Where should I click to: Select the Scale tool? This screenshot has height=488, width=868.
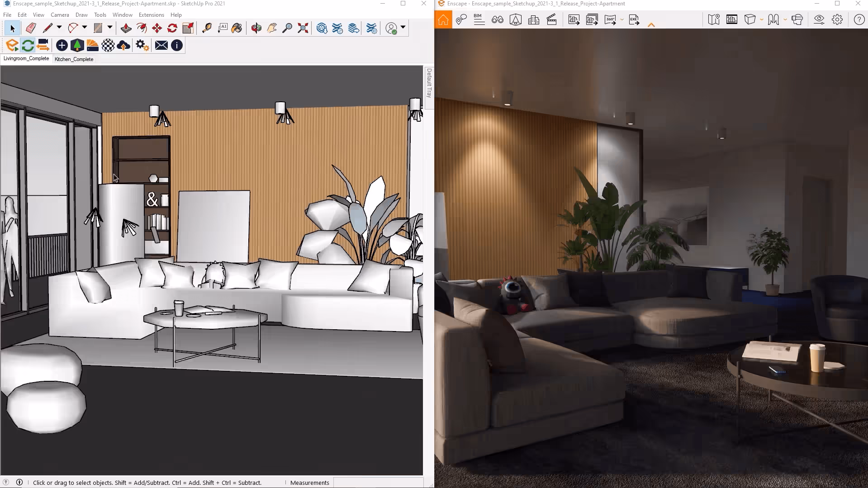pos(188,28)
